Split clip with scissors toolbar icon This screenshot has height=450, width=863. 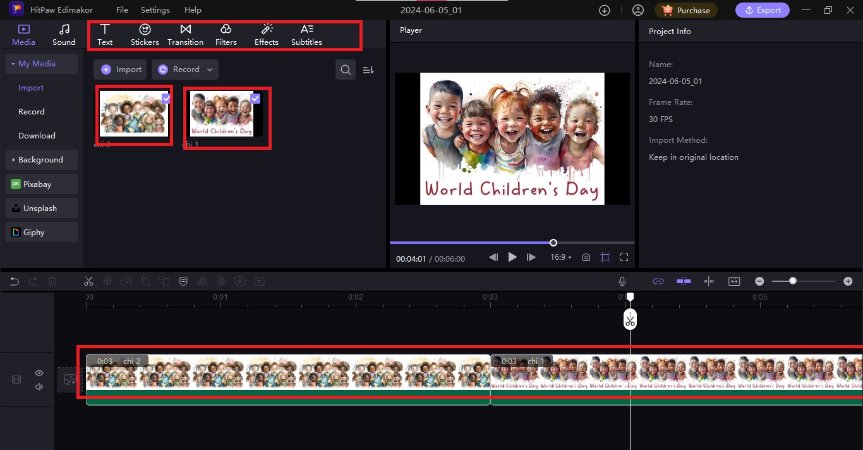coord(88,282)
